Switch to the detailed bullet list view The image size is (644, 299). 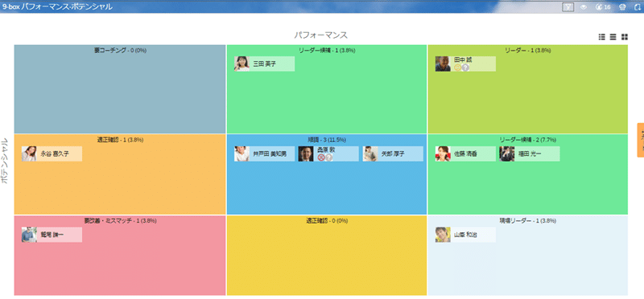point(602,37)
